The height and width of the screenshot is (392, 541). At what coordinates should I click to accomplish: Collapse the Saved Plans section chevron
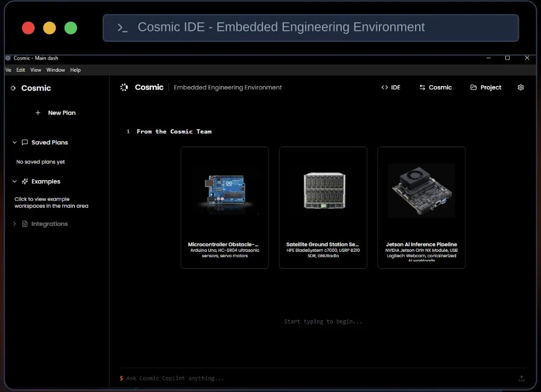(x=14, y=142)
